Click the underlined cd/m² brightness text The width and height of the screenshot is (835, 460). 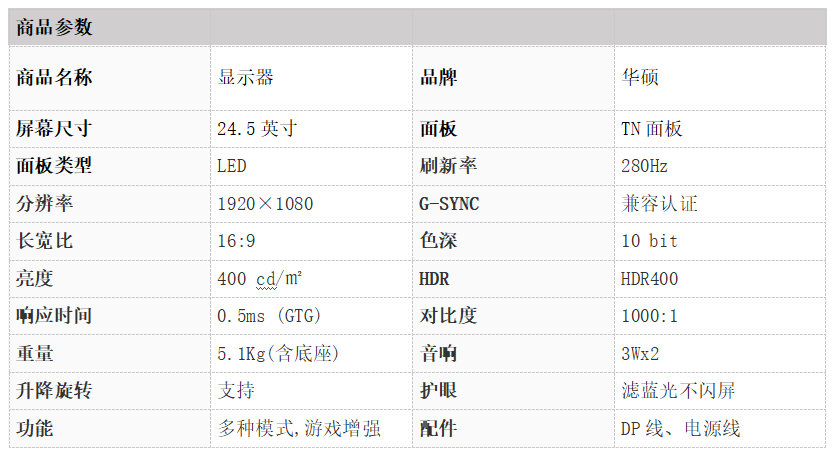click(279, 278)
